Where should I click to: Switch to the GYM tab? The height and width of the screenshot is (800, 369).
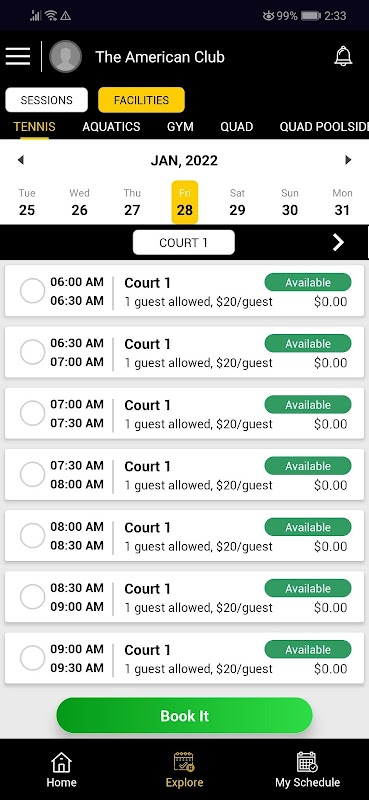(x=180, y=127)
